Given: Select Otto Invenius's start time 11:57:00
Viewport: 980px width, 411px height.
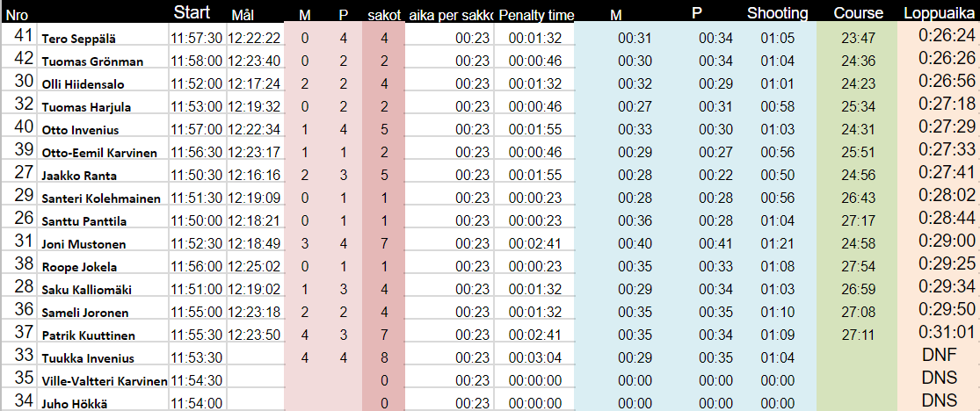Looking at the screenshot, I should click(x=197, y=129).
